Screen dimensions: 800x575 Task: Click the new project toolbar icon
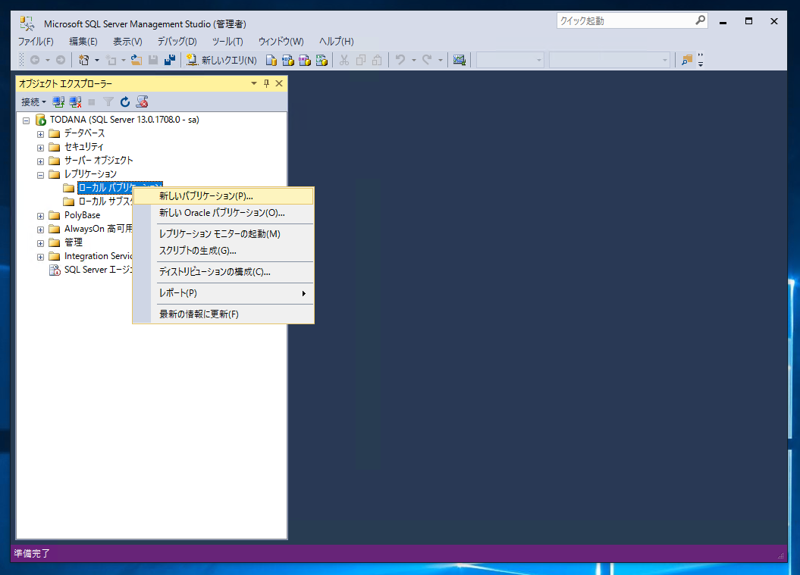pos(84,60)
